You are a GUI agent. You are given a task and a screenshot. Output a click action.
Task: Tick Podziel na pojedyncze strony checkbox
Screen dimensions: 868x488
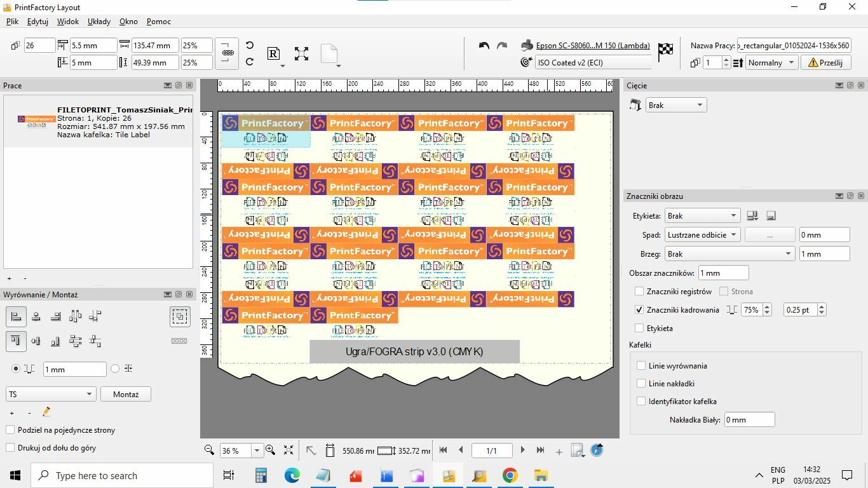[x=10, y=430]
